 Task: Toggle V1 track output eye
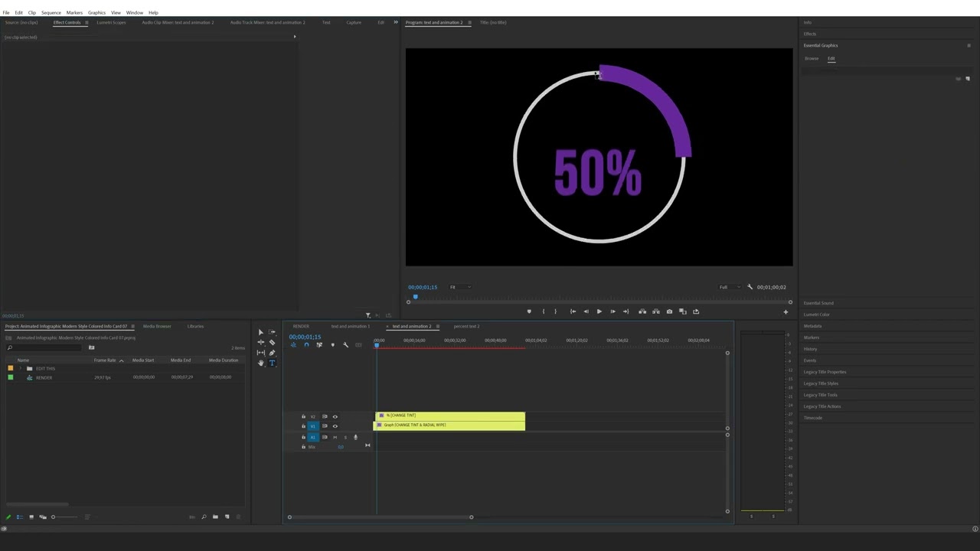(x=335, y=426)
